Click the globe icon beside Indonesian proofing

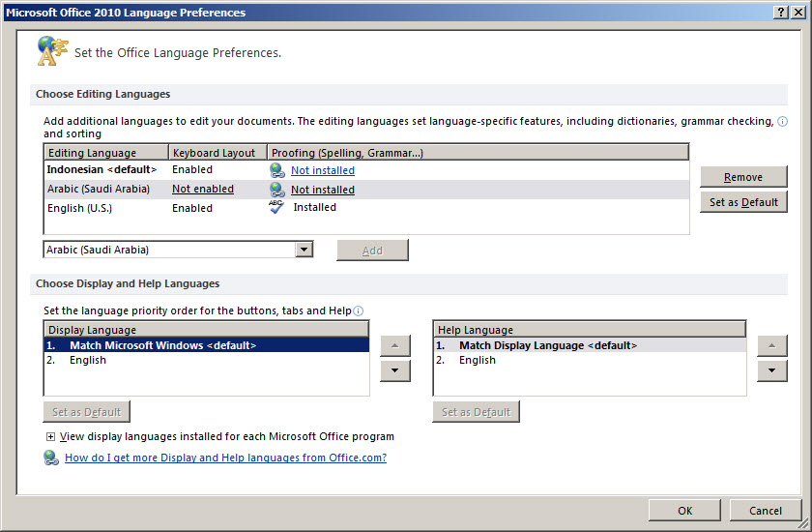pyautogui.click(x=277, y=170)
